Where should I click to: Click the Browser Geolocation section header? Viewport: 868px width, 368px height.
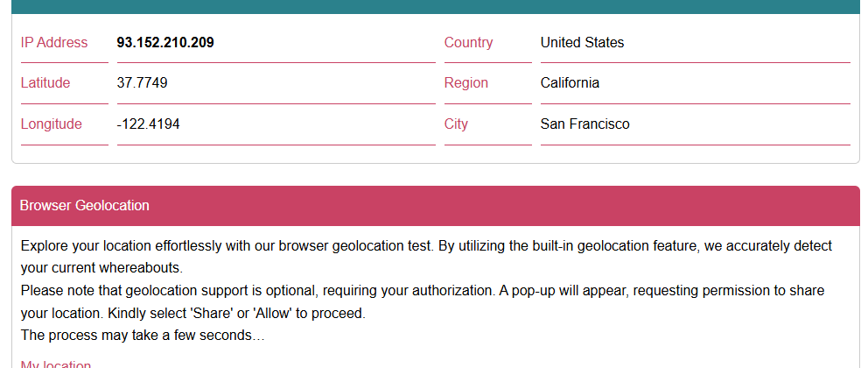(x=85, y=206)
